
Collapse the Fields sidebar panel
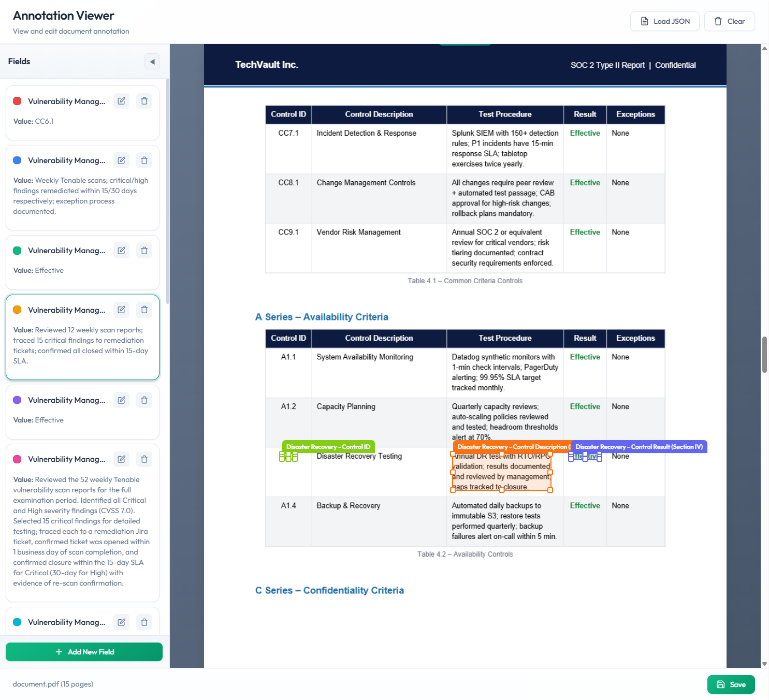[x=152, y=61]
